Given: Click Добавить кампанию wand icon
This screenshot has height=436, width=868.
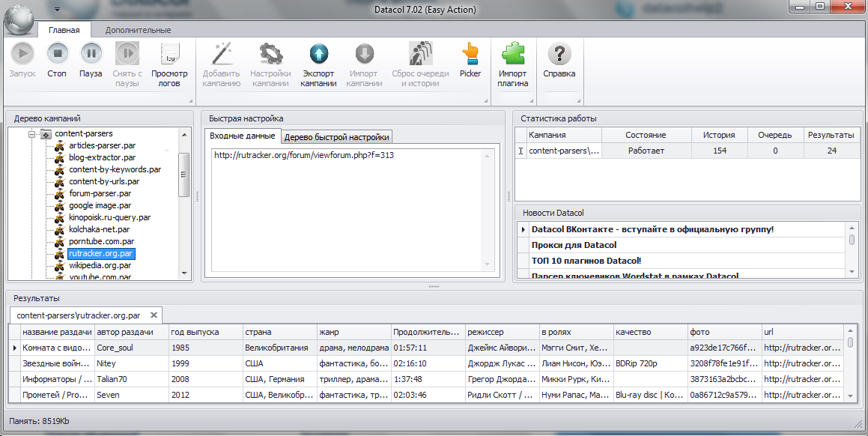Looking at the screenshot, I should click(222, 54).
